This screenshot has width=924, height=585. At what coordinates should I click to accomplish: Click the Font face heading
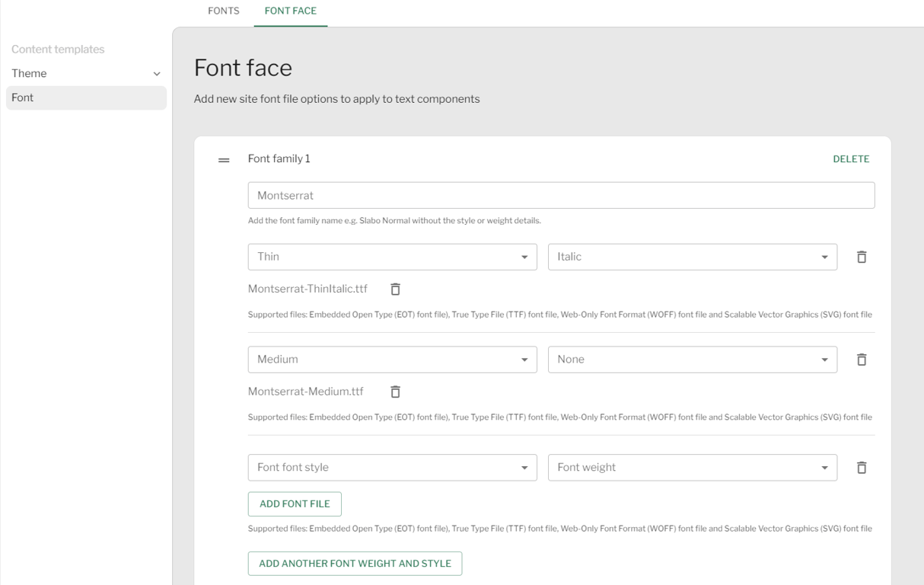pyautogui.click(x=243, y=68)
